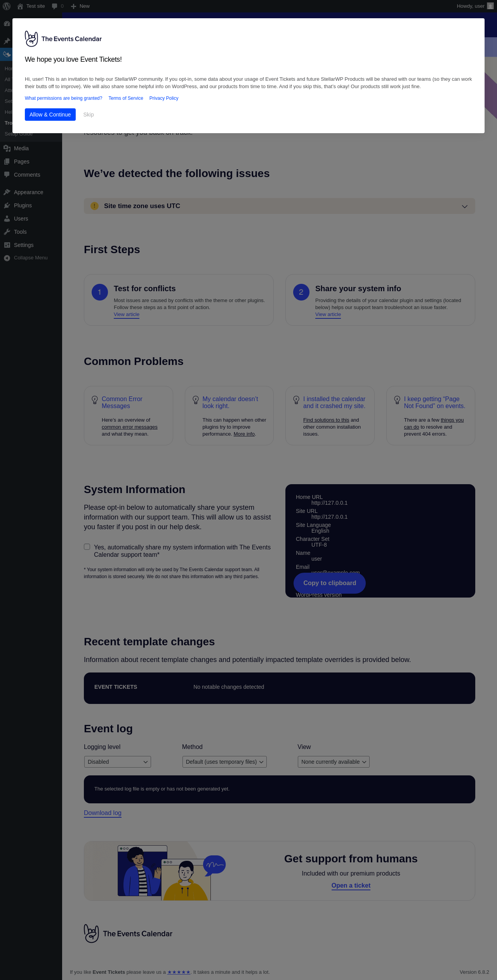Click the plus New icon in admin bar
Screen dimensions: 497x980
(x=73, y=6)
